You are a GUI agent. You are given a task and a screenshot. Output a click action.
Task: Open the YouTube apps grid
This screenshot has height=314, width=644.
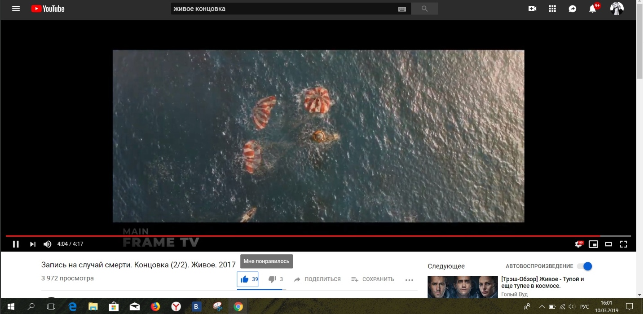[552, 9]
